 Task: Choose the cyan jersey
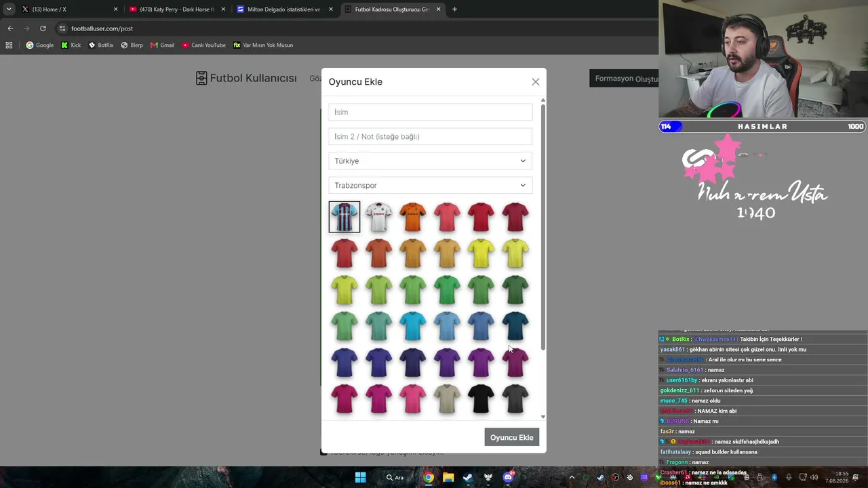pos(412,326)
